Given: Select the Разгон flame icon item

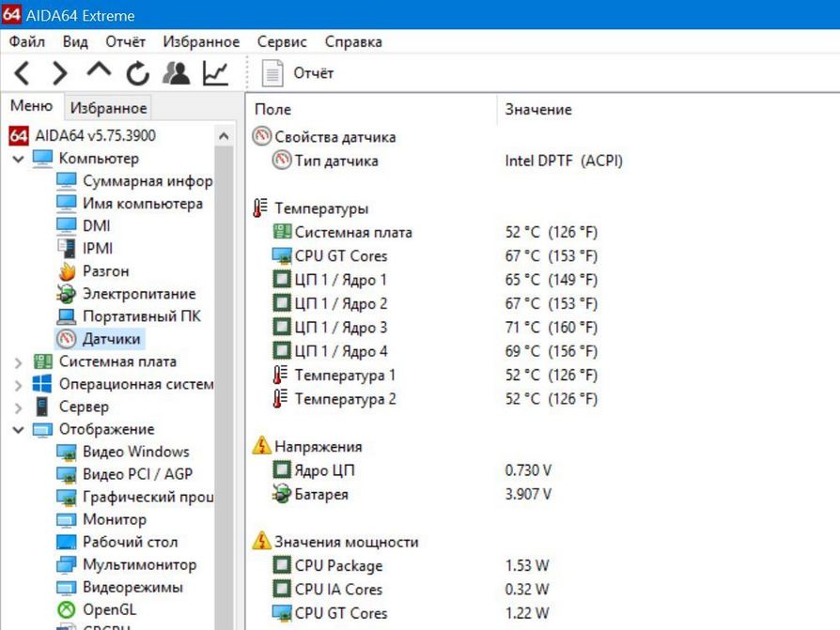Looking at the screenshot, I should click(105, 271).
